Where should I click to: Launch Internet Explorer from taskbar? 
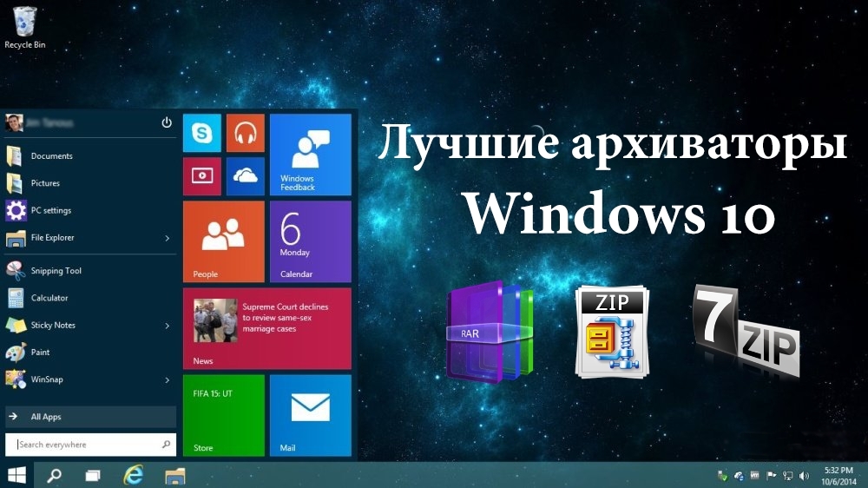[133, 475]
